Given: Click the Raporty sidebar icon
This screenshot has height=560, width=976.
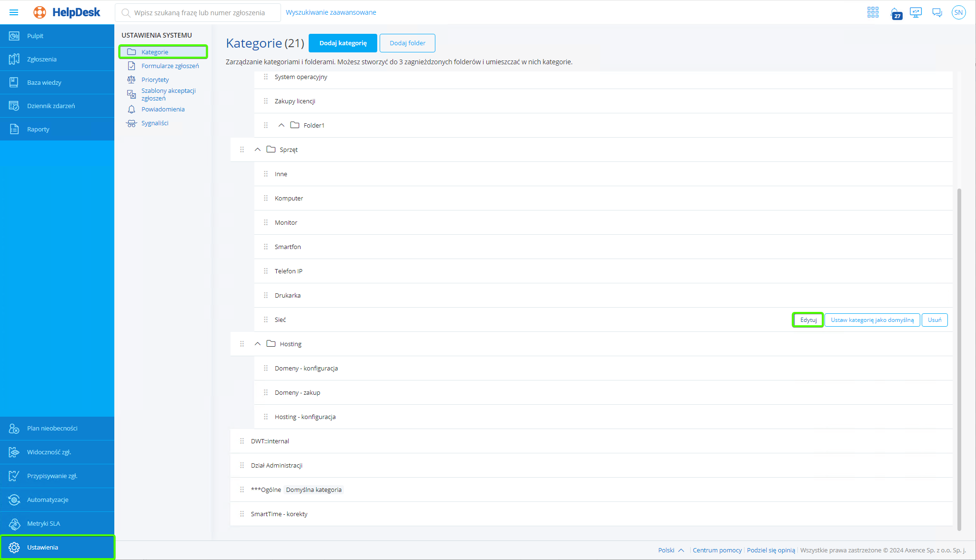Looking at the screenshot, I should coord(14,129).
